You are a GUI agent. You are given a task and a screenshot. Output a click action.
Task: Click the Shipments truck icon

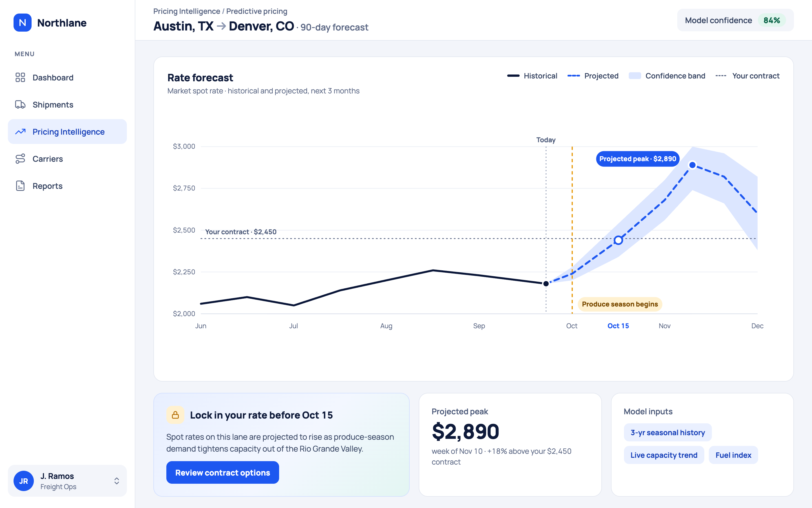[20, 104]
